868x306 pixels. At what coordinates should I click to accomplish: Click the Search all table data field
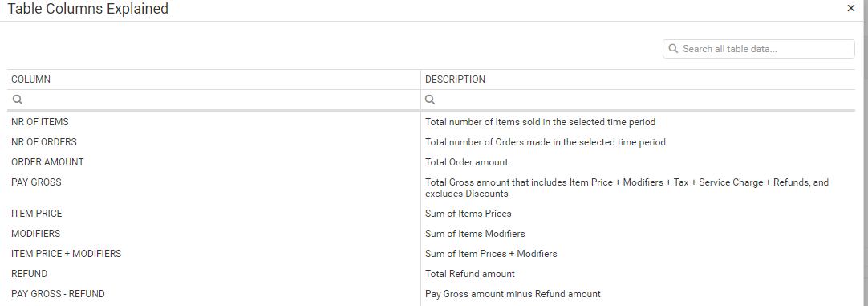click(x=758, y=49)
